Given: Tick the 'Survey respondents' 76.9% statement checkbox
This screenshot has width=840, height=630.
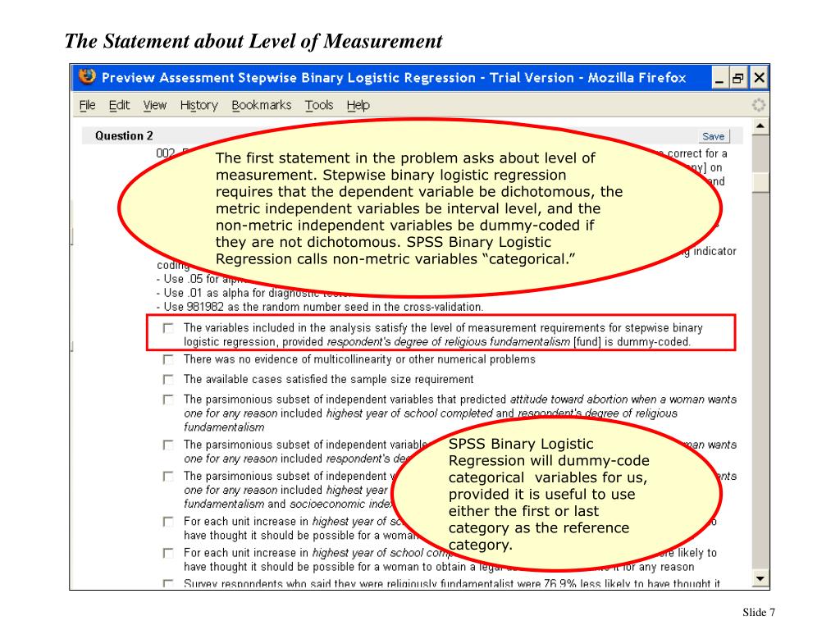Looking at the screenshot, I should (x=168, y=583).
